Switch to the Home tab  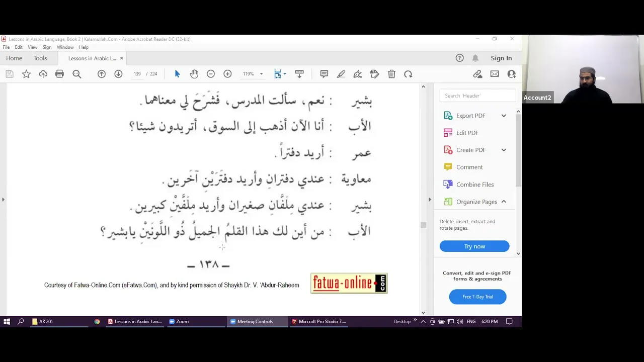point(14,58)
